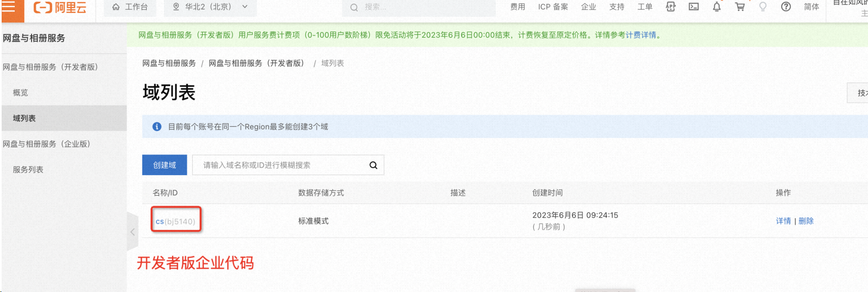Screen dimensions: 868x292
Task: Open the shopping cart icon
Action: point(740,7)
